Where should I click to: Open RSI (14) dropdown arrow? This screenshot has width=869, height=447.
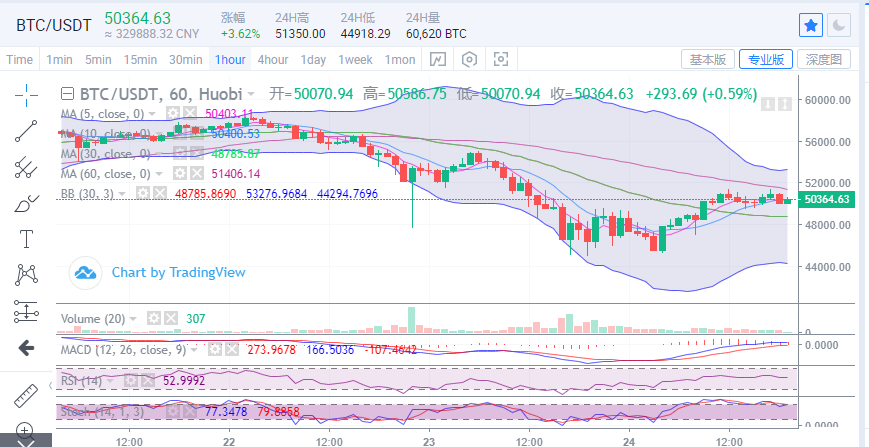click(x=111, y=381)
